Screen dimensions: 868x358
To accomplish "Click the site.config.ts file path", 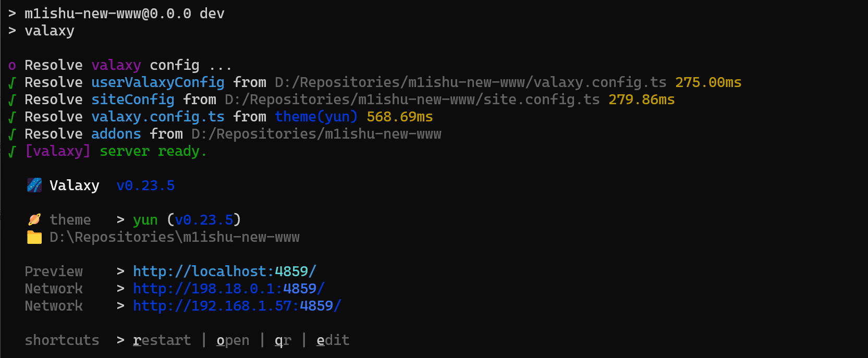I will click(x=412, y=100).
